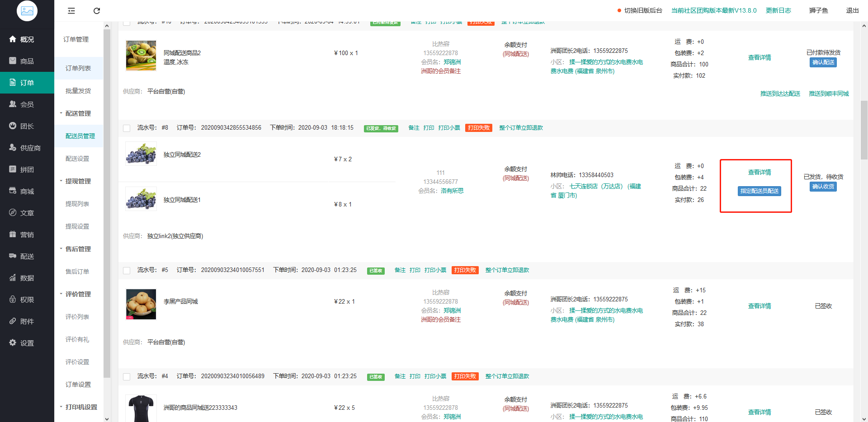The image size is (868, 422).
Task: Click 退出 to log out
Action: 853,10
